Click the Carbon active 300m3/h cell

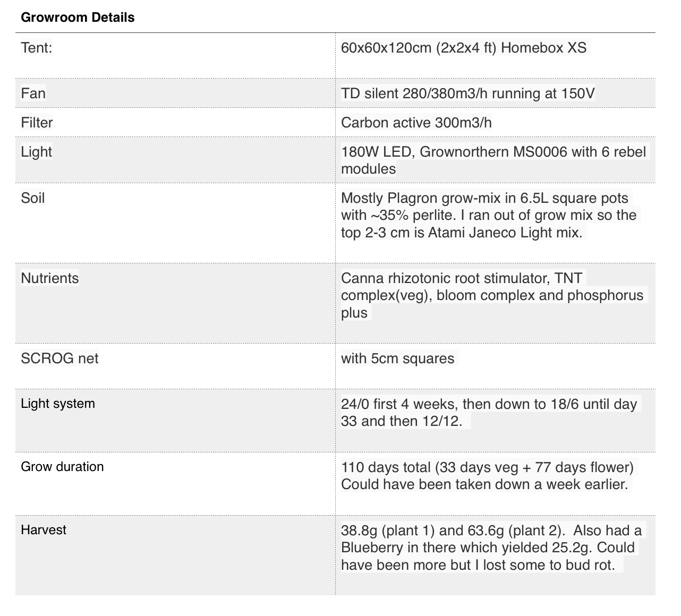(x=416, y=123)
